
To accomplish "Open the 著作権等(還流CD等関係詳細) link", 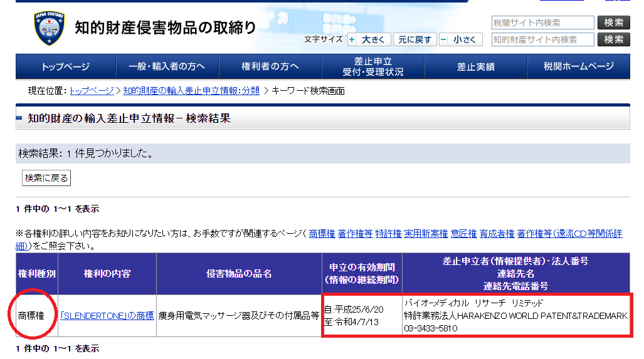I will click(569, 234).
